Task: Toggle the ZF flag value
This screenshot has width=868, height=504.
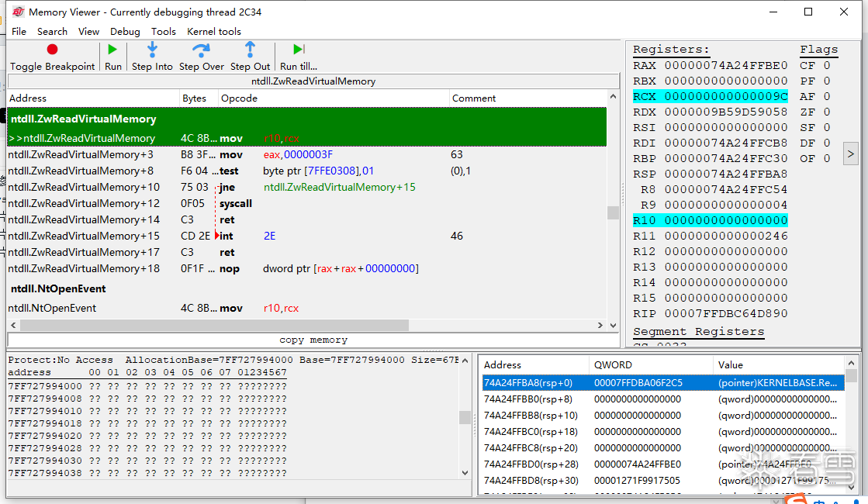Action: point(827,112)
